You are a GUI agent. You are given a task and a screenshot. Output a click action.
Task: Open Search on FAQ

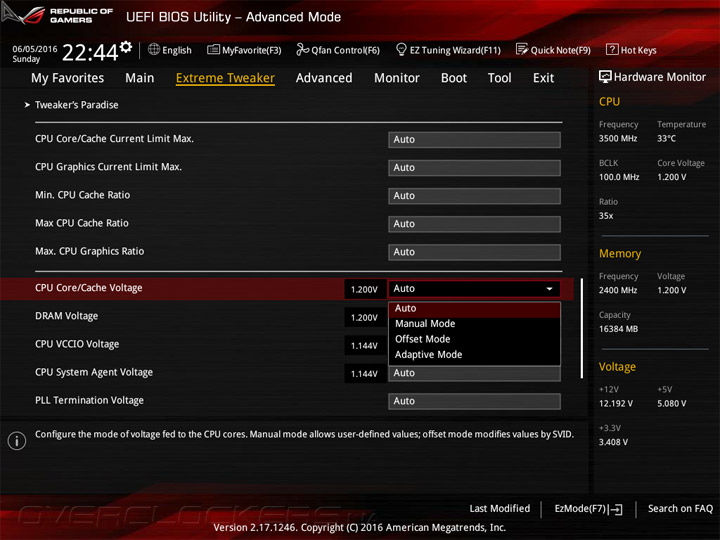680,509
